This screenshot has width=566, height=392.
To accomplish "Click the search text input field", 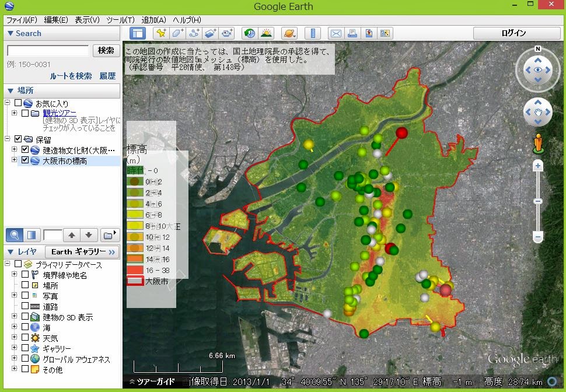I will (x=48, y=51).
